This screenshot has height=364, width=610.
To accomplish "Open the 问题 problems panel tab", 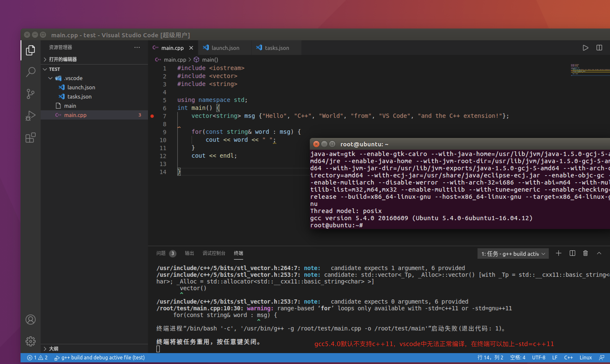I will (166, 253).
